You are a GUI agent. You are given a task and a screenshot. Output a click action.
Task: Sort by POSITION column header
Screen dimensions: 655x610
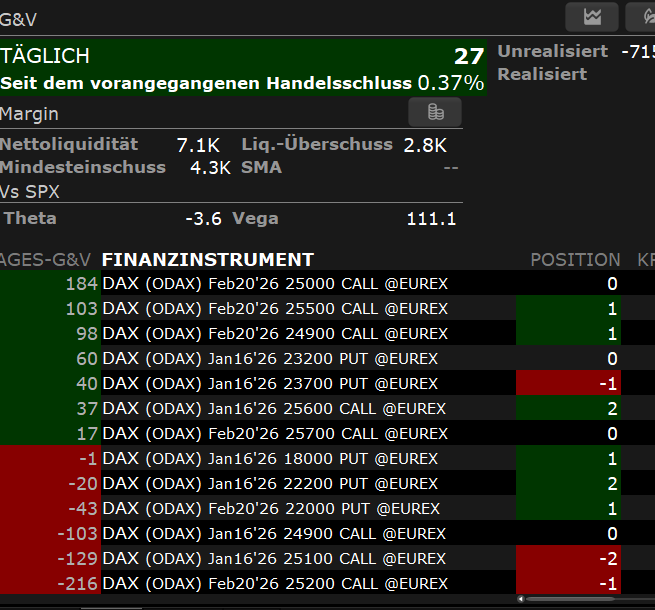click(574, 259)
